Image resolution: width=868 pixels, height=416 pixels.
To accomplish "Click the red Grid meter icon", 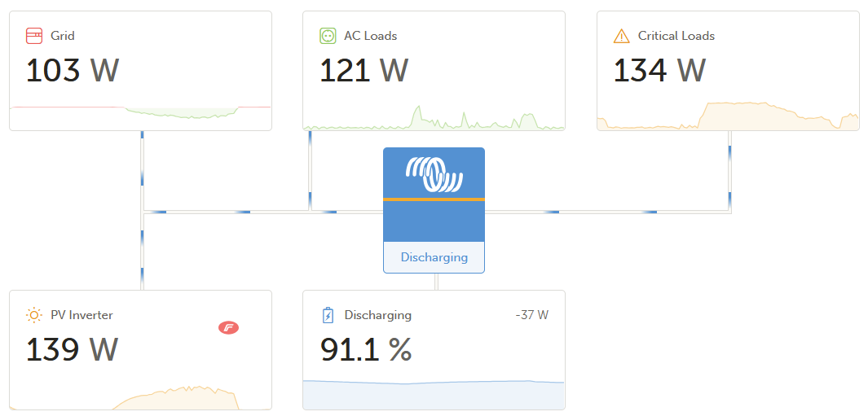I will (33, 36).
